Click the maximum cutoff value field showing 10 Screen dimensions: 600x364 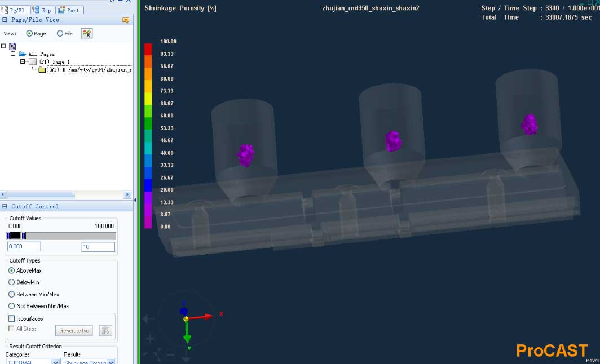pos(98,247)
